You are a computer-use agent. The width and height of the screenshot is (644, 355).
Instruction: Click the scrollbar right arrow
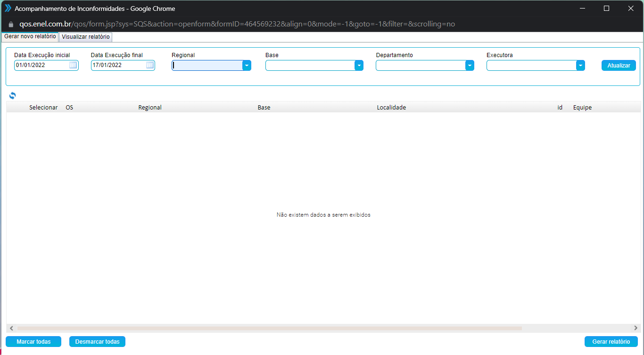(636, 328)
